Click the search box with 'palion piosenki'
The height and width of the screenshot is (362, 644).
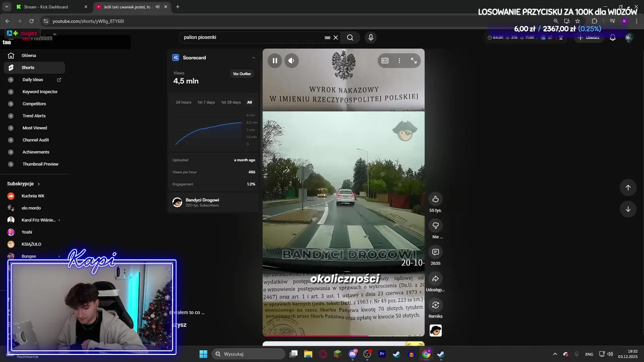click(252, 37)
